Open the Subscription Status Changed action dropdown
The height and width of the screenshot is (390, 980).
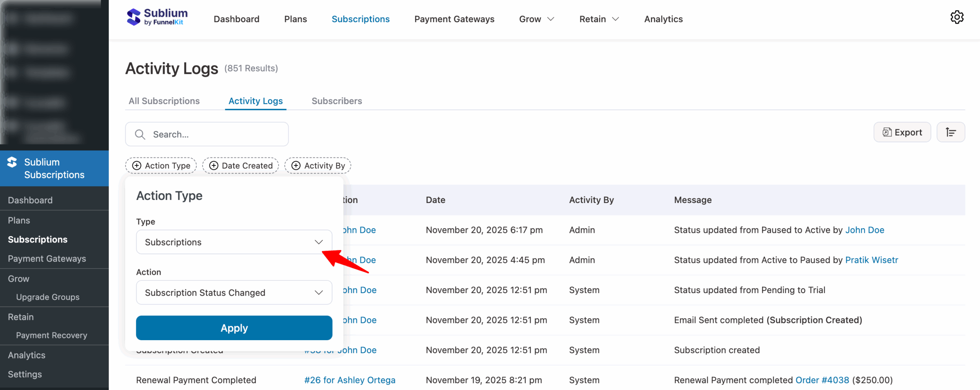234,292
